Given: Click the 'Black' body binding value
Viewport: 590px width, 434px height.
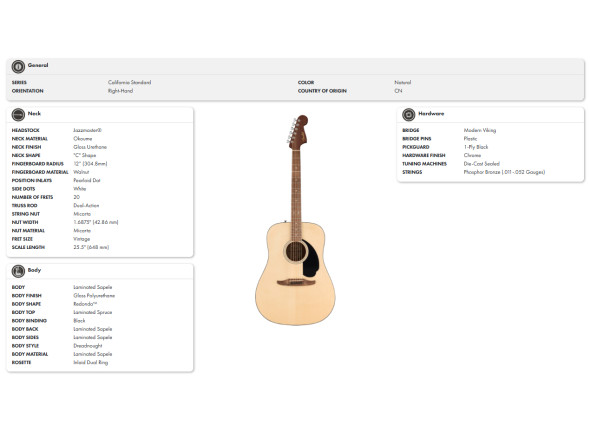Looking at the screenshot, I should [x=79, y=321].
